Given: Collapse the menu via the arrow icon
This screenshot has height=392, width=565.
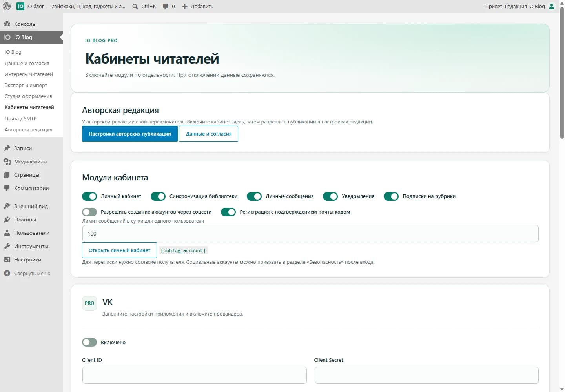Looking at the screenshot, I should (x=7, y=273).
